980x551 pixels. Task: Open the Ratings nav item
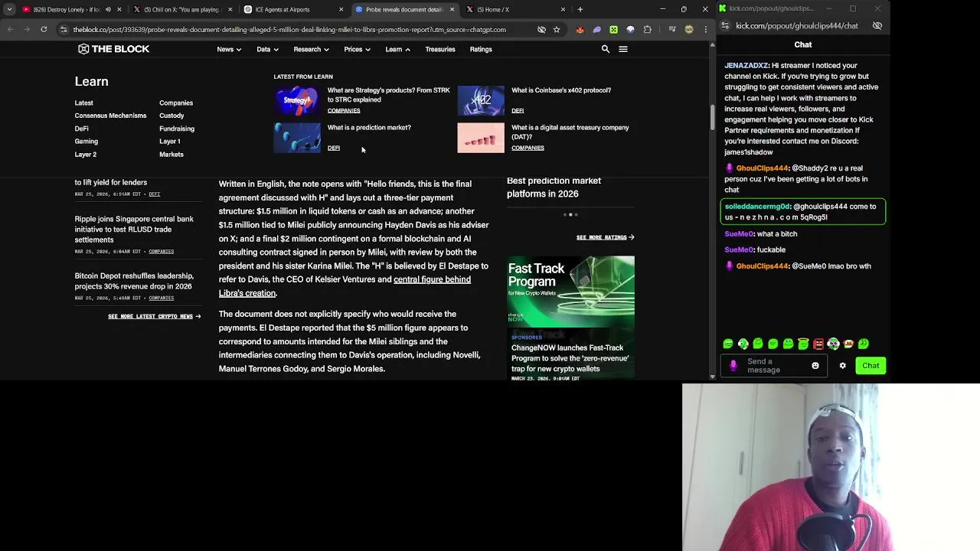click(481, 49)
